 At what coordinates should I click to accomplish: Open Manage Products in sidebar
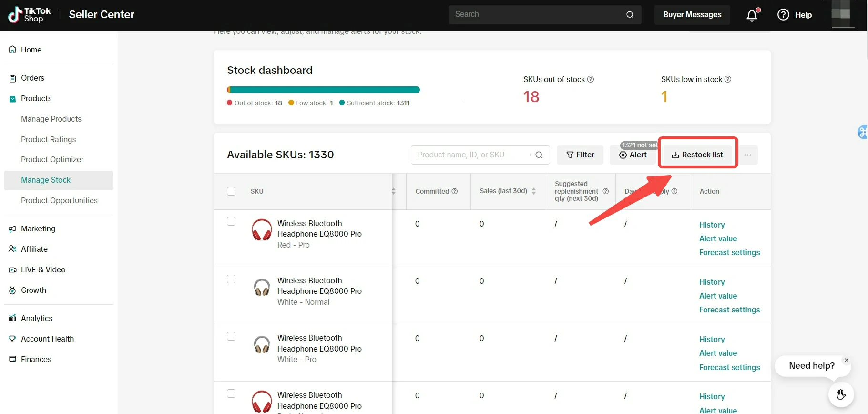coord(51,119)
